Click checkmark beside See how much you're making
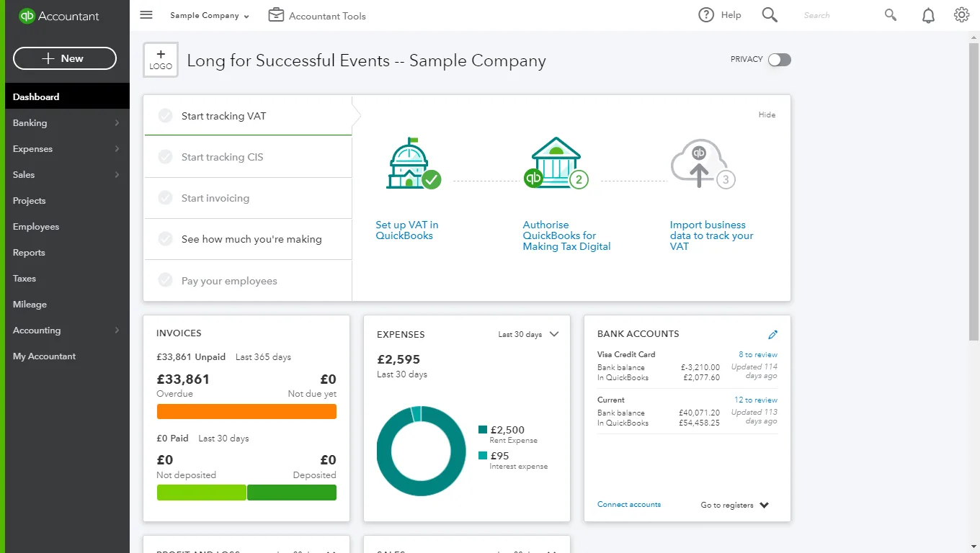Image resolution: width=980 pixels, height=553 pixels. tap(166, 239)
